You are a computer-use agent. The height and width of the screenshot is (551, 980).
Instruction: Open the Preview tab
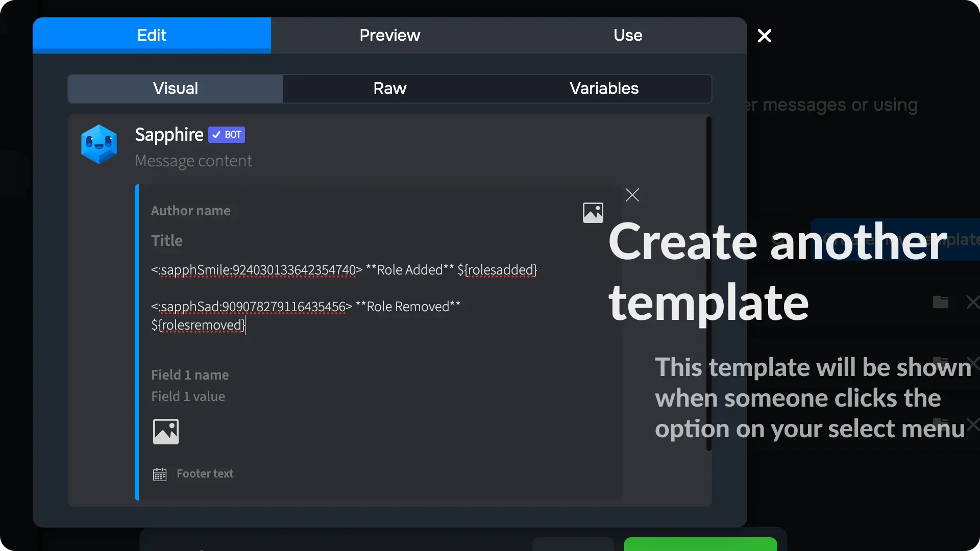(x=390, y=35)
